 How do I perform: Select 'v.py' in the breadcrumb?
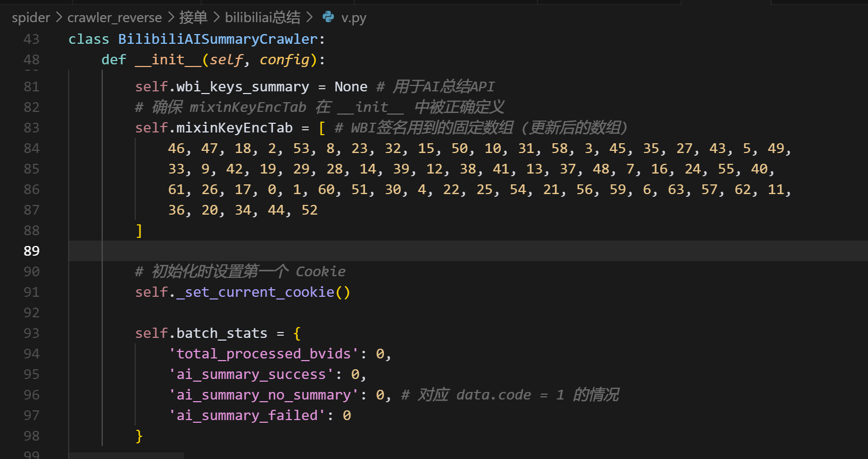click(x=354, y=18)
